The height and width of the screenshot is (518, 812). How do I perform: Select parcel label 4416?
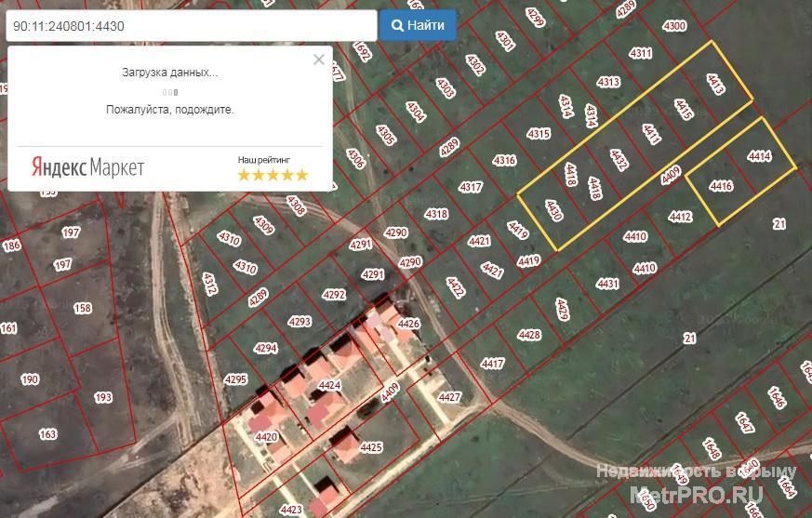point(721,185)
